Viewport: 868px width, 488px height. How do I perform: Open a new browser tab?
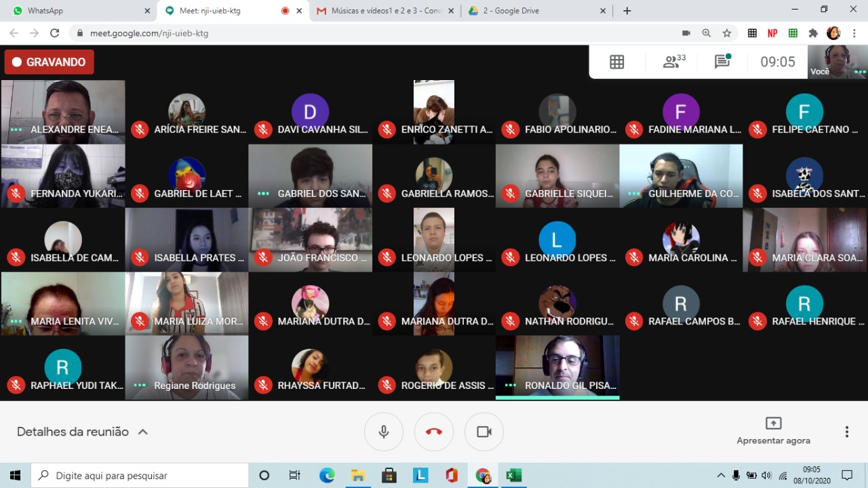pos(627,11)
